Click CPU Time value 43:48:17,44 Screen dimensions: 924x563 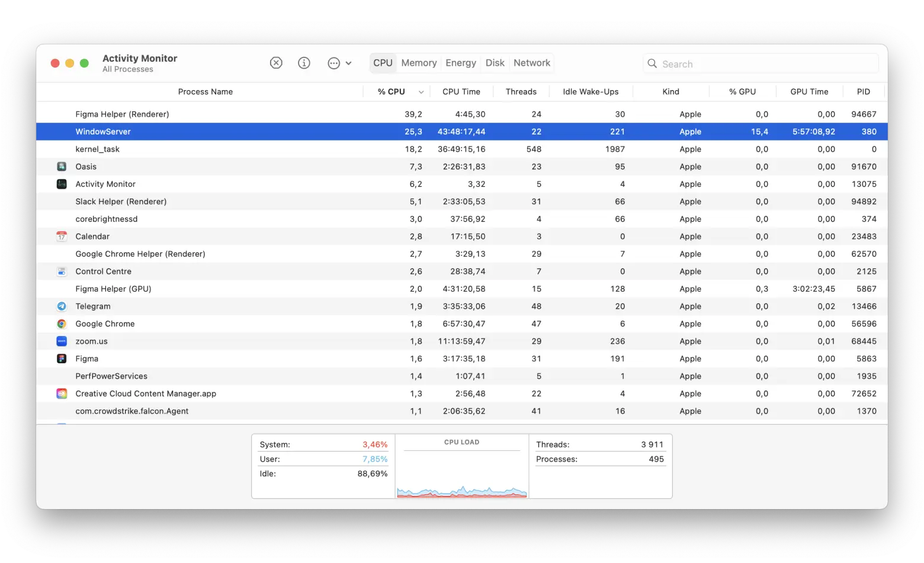click(461, 132)
